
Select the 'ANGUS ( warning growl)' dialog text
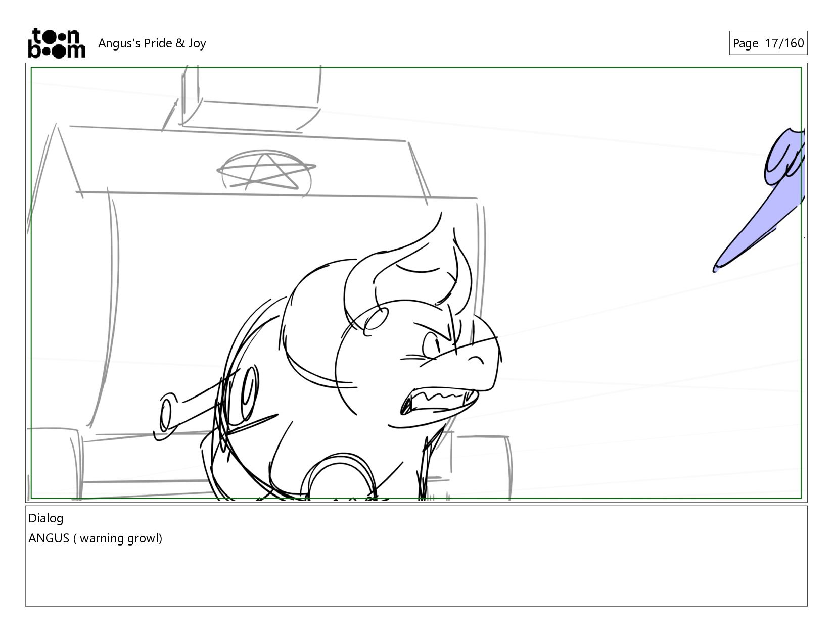(96, 538)
